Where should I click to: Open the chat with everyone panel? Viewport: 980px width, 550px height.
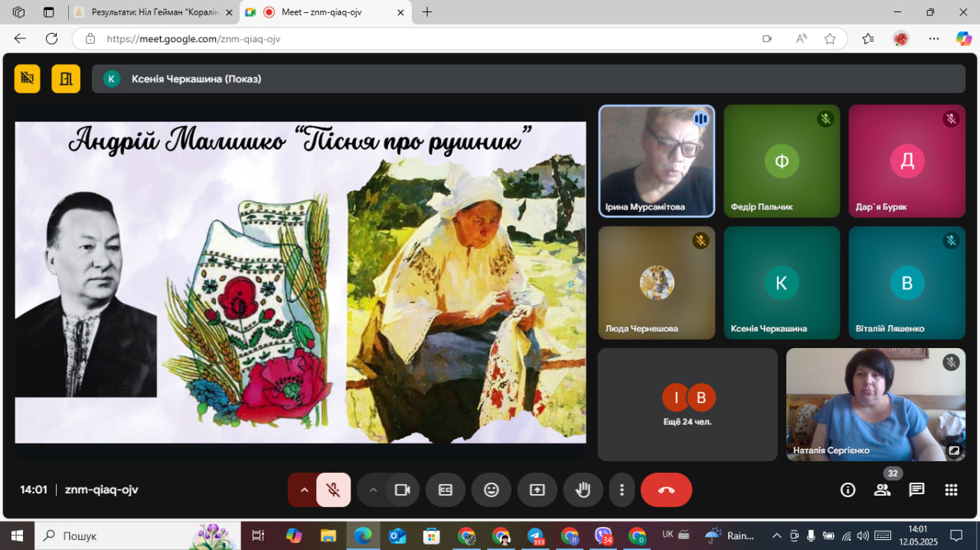916,490
